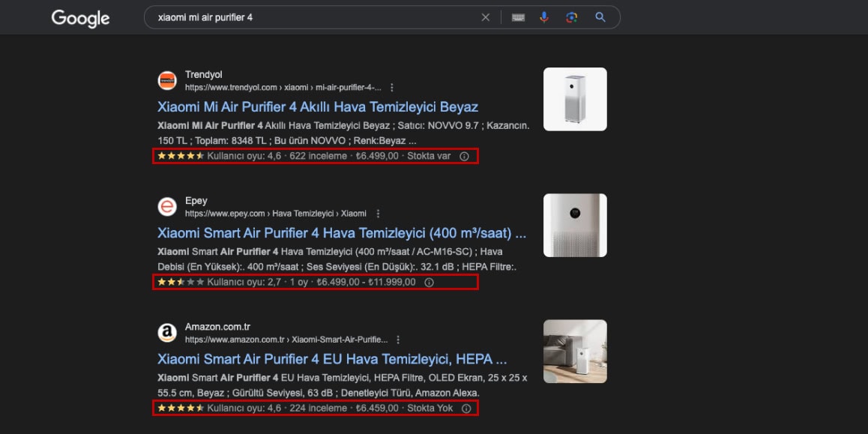The image size is (868, 434).
Task: Click the Epey product thumbnail image
Action: click(x=575, y=226)
